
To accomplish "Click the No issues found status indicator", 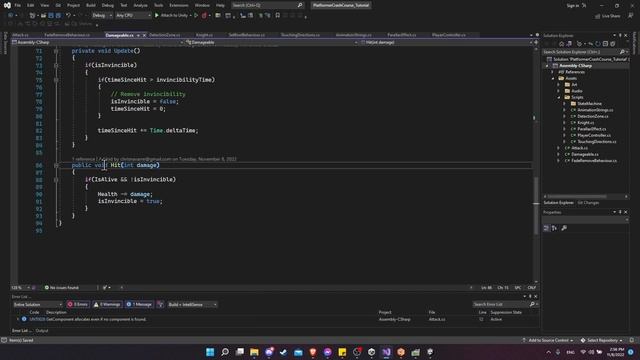I will [61, 288].
